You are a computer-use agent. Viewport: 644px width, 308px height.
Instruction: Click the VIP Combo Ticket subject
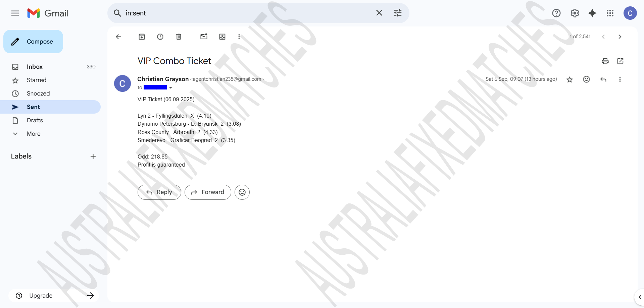tap(174, 61)
